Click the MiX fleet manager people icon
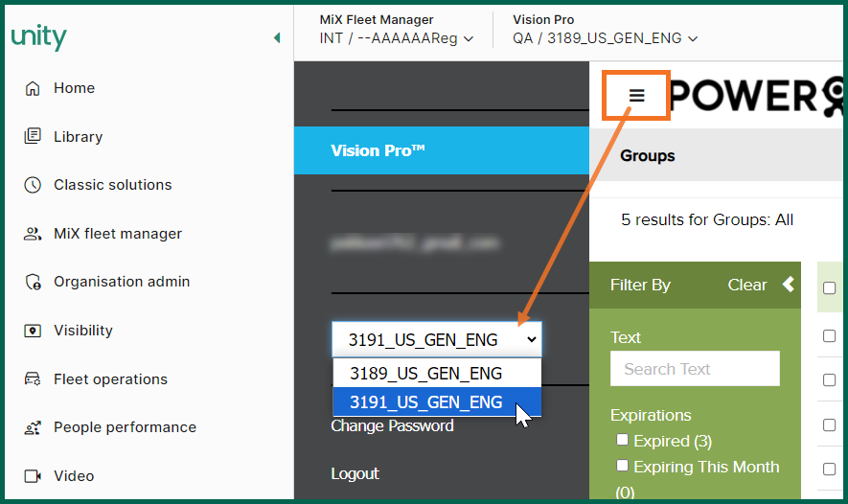This screenshot has height=504, width=848. coord(33,234)
